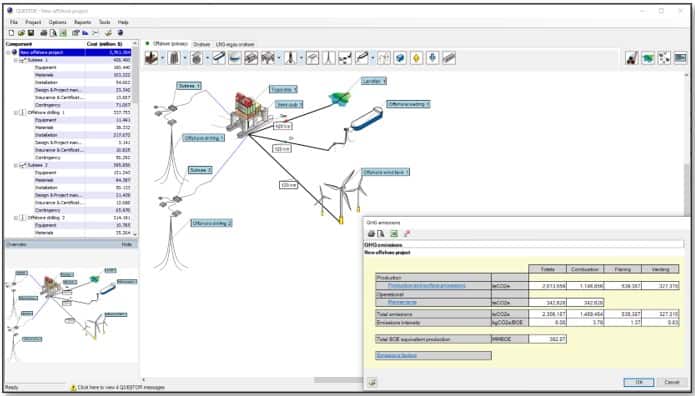Collapse the Offshore drilling 1 tree node

click(16, 113)
